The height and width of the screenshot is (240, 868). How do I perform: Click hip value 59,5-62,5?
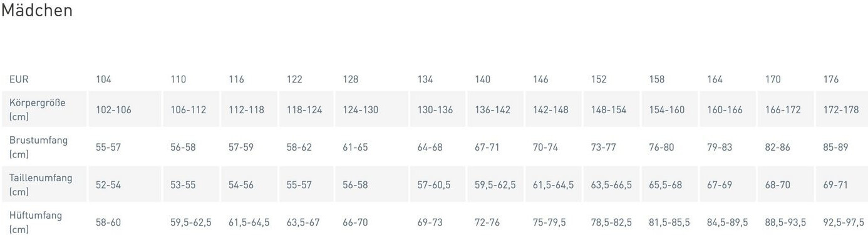[x=191, y=222]
